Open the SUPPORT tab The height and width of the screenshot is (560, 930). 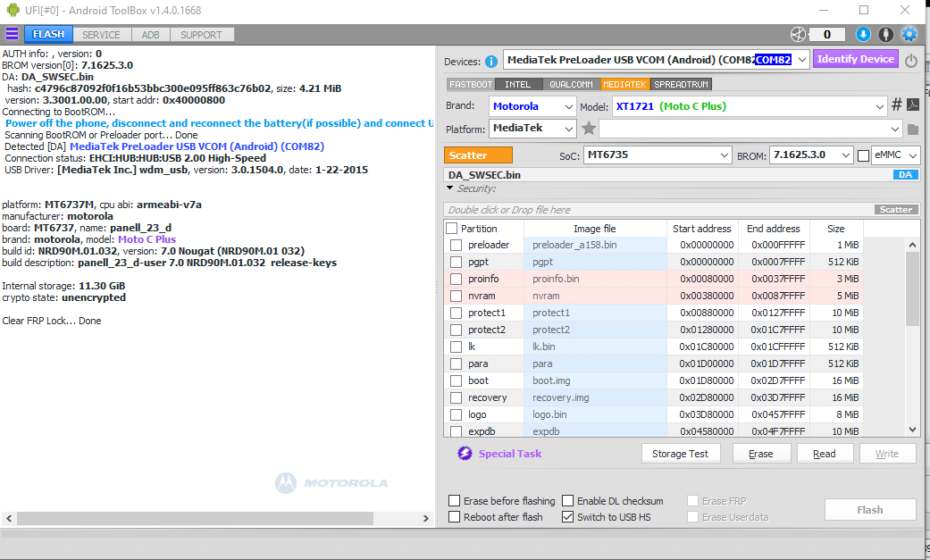point(201,35)
